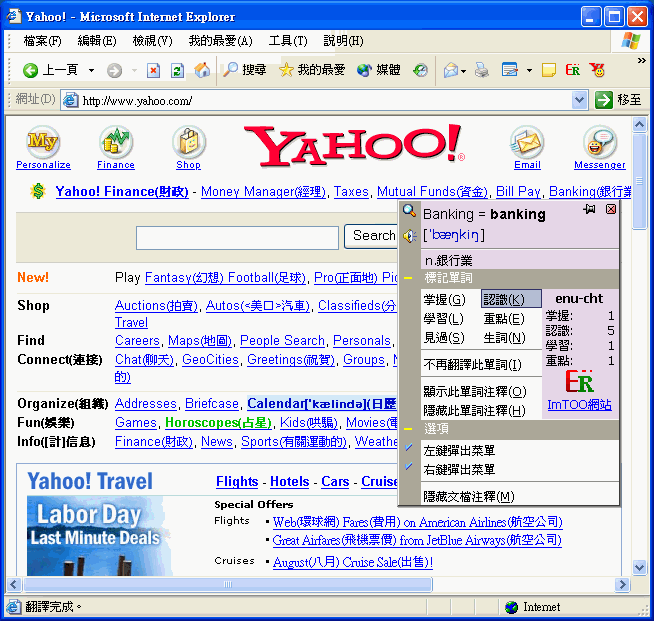Go to the Home page icon
This screenshot has width=654, height=621.
click(202, 70)
